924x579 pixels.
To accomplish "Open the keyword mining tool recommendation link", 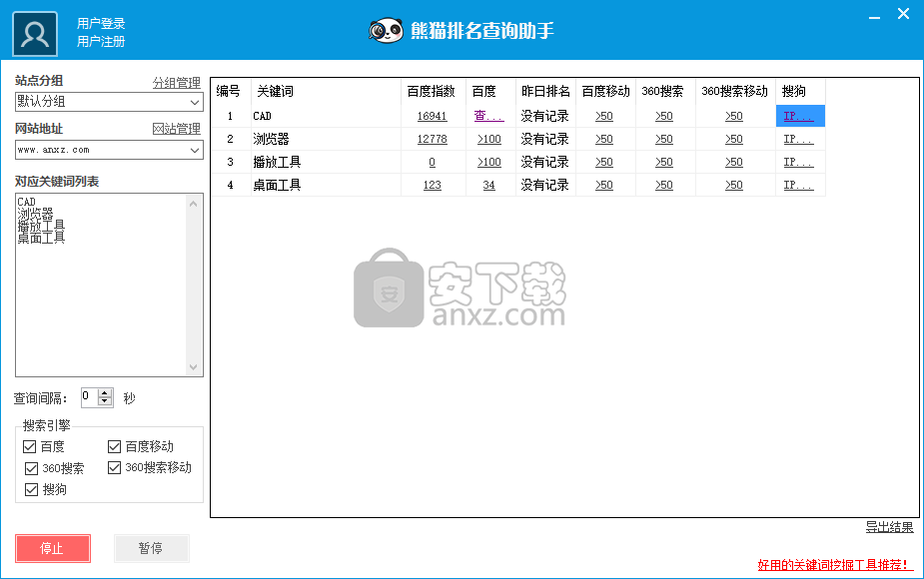I will click(835, 565).
